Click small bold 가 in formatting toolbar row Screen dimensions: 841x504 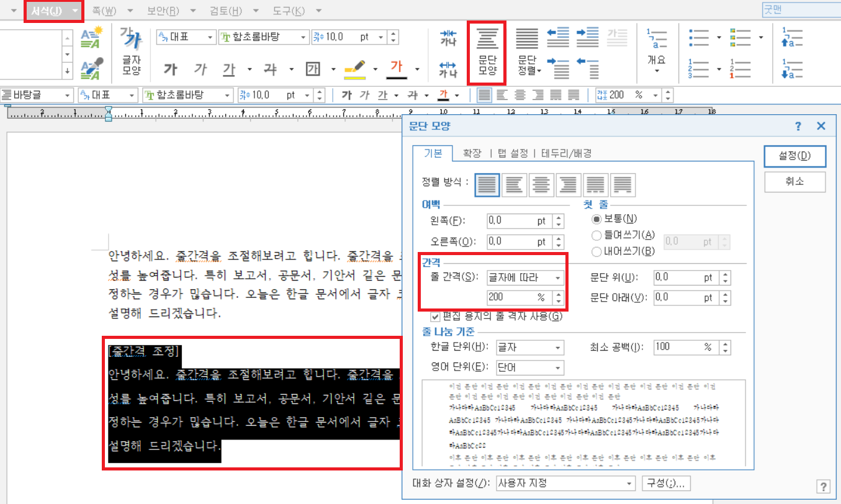(347, 96)
